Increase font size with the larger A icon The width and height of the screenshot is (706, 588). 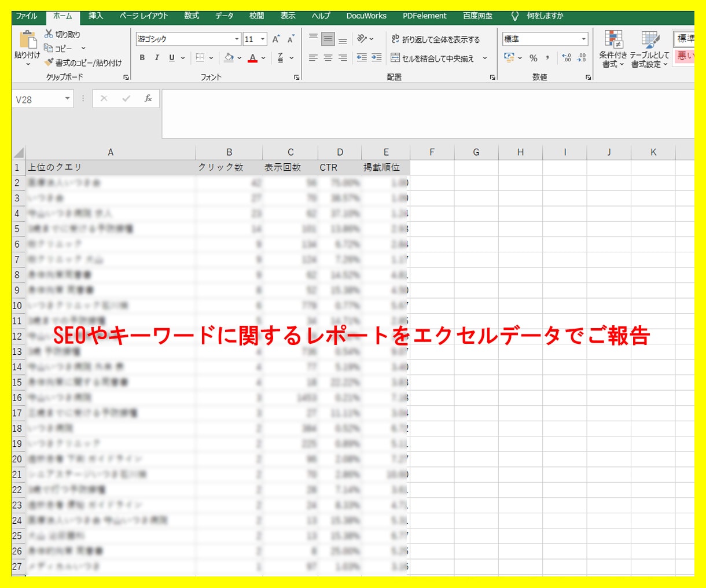(276, 39)
